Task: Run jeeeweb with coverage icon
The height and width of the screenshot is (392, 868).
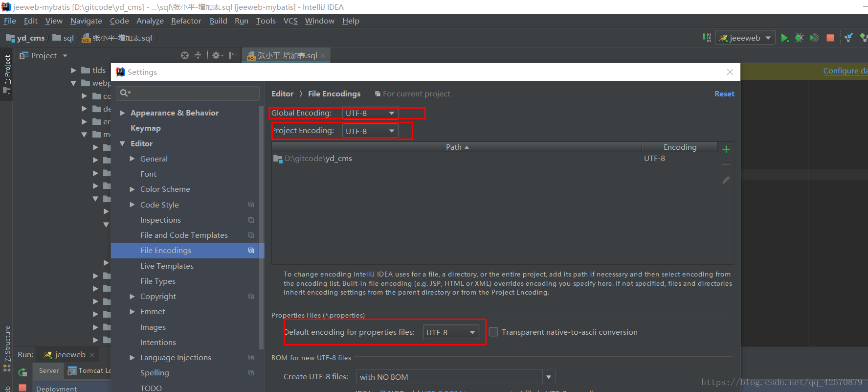Action: 815,38
